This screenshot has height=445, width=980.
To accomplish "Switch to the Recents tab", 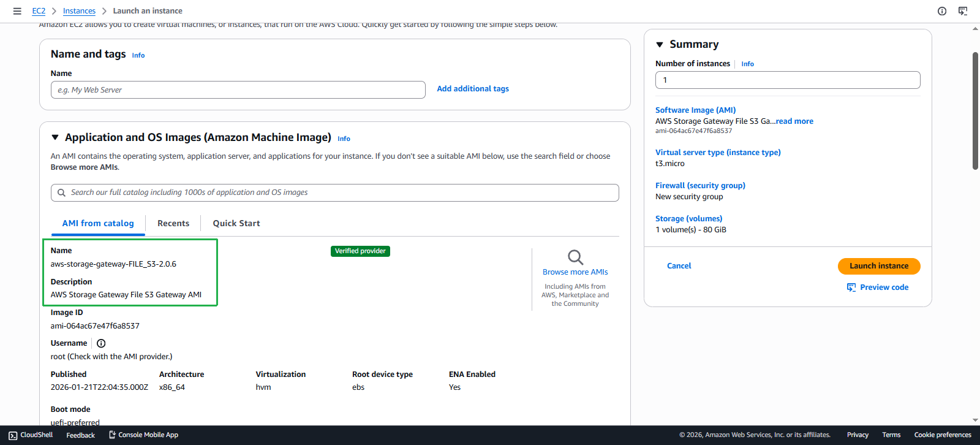I will coord(173,223).
